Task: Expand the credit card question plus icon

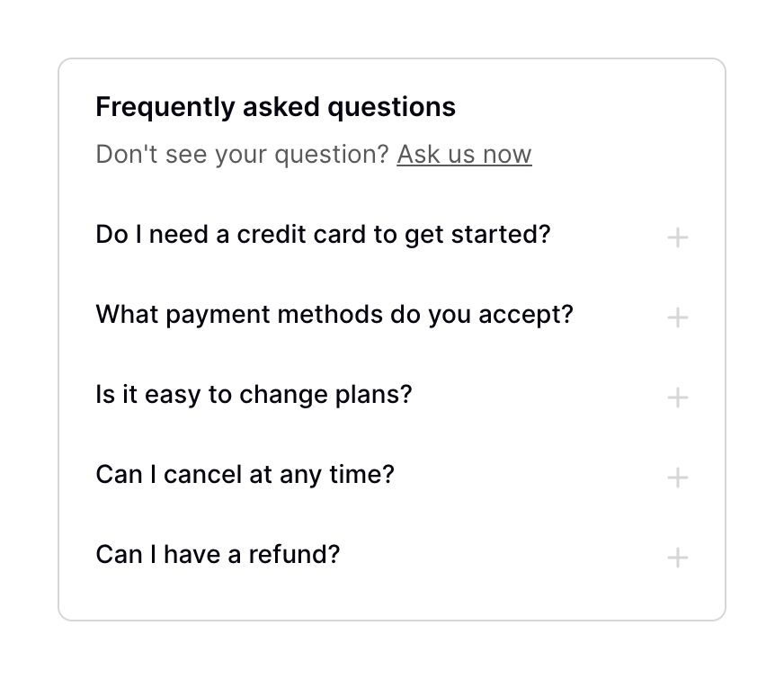Action: click(677, 237)
